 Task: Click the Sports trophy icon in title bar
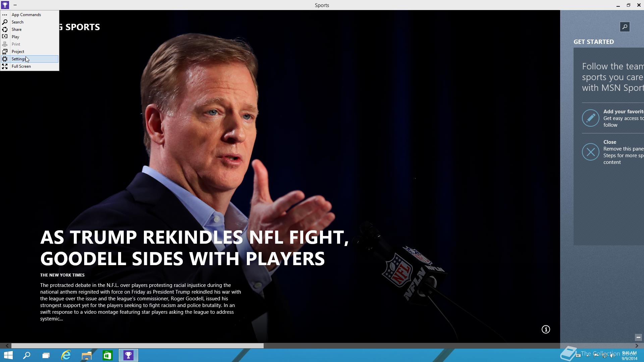coord(5,5)
